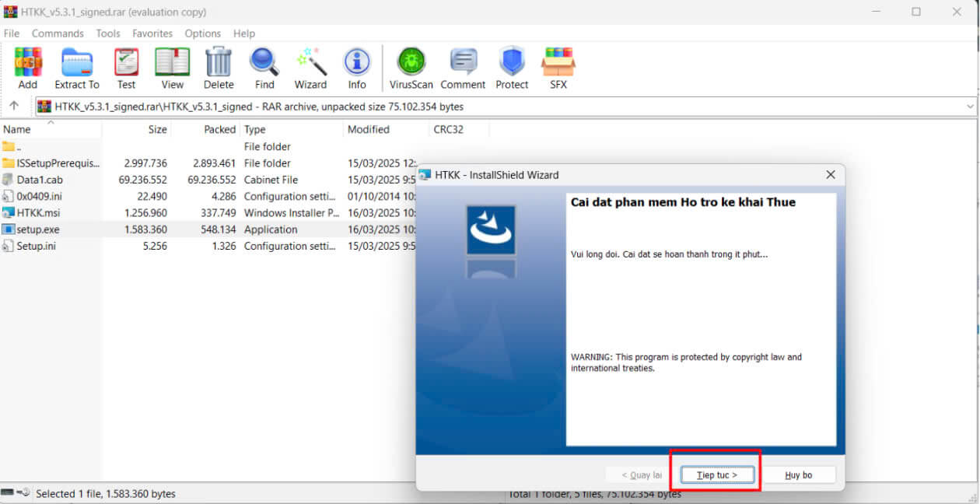Open the Favorites menu
Viewport: 980px width, 504px height.
[x=152, y=33]
